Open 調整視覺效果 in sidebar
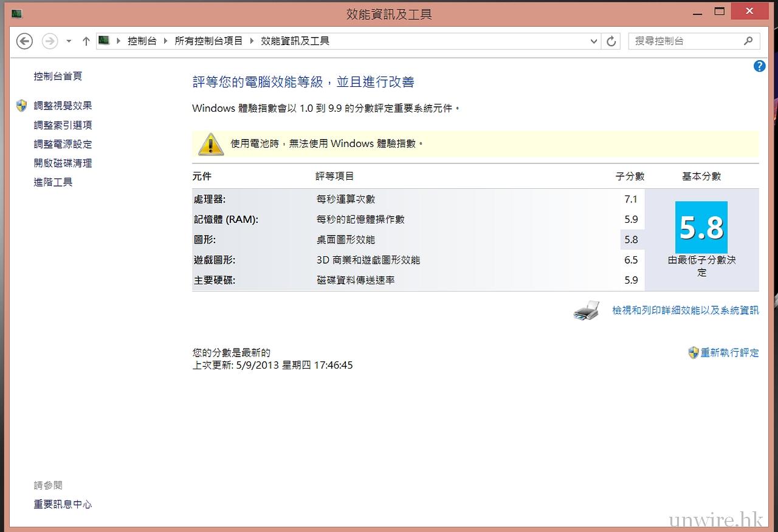The height and width of the screenshot is (532, 778). click(x=63, y=106)
